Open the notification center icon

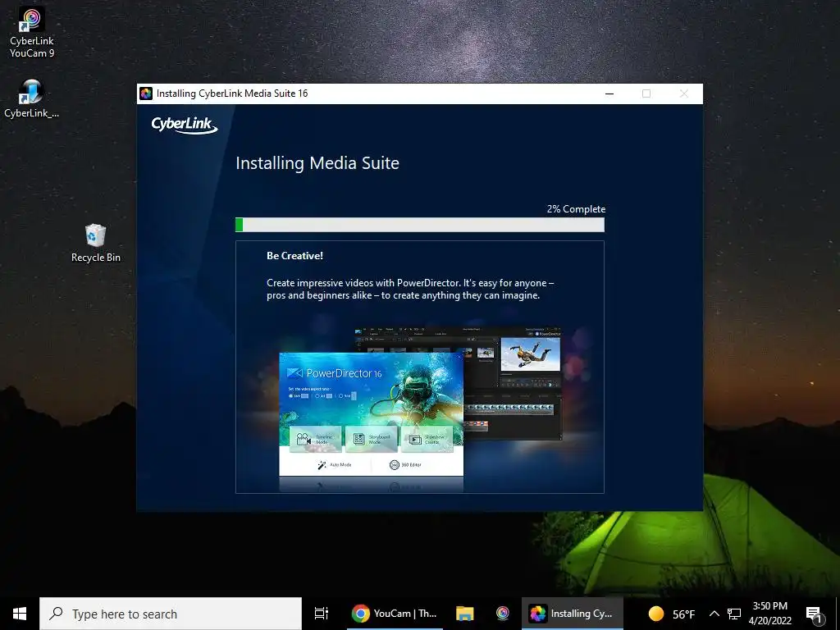coord(814,614)
